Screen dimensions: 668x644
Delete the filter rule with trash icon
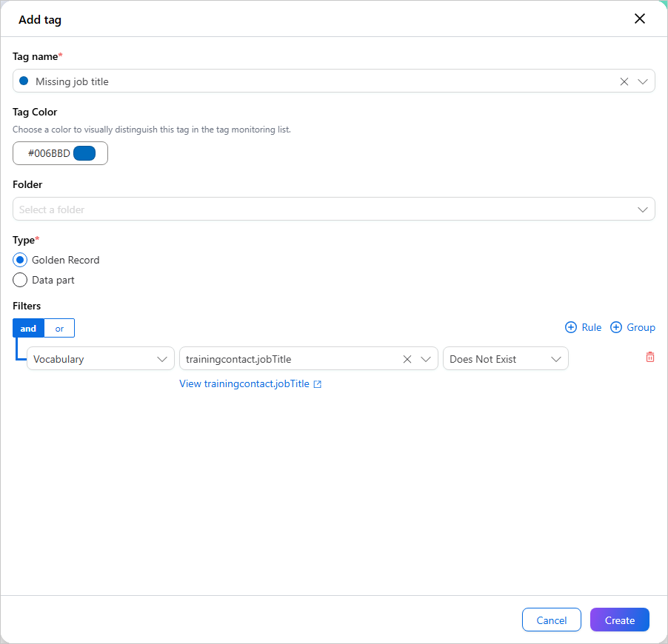click(649, 357)
